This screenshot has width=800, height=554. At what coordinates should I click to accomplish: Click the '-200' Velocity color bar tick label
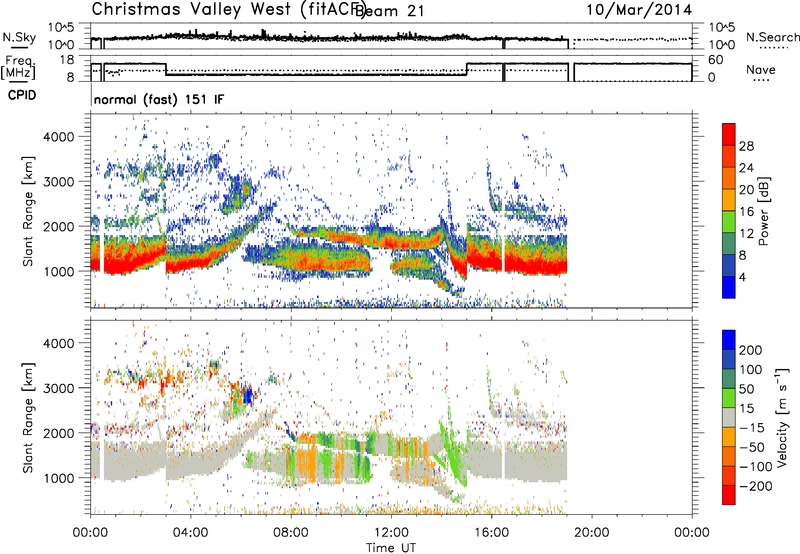[x=756, y=486]
